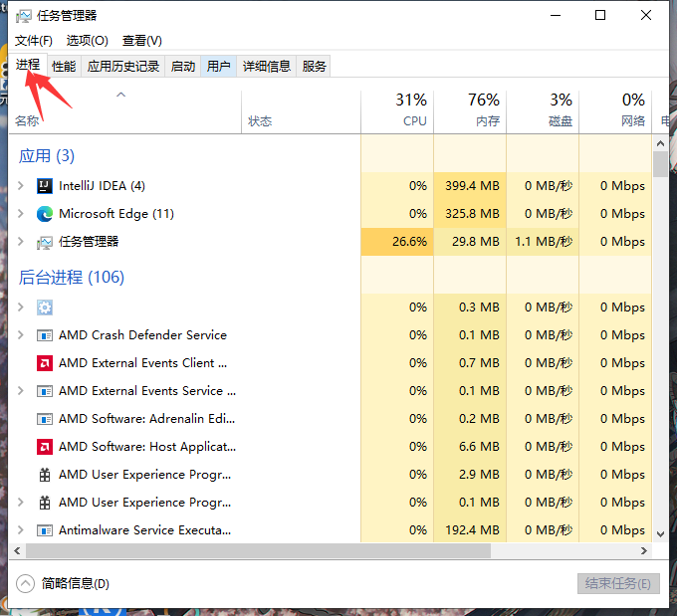Viewport: 677px width, 616px height.
Task: Expand AMD User Experience Program using 0.1 MB
Action: coord(20,503)
